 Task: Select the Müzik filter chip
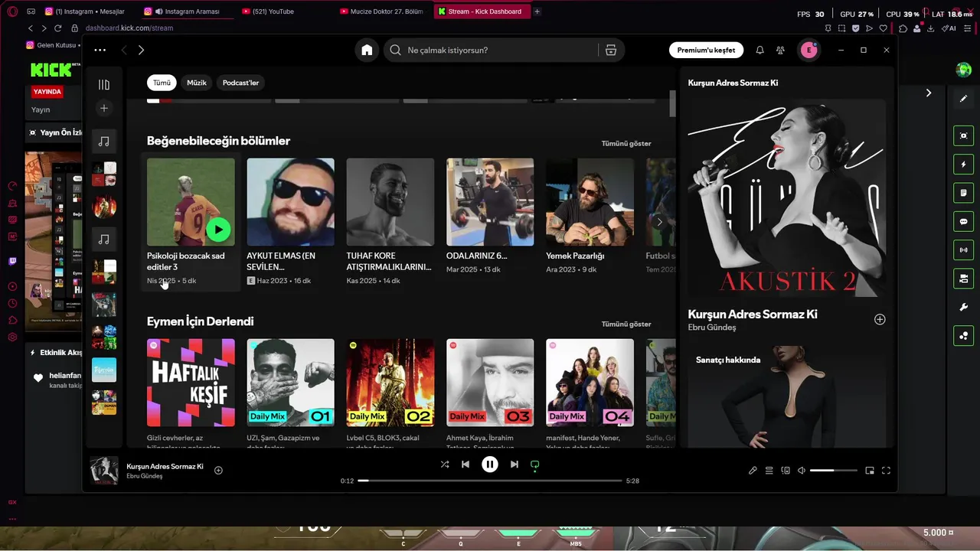[x=197, y=83]
